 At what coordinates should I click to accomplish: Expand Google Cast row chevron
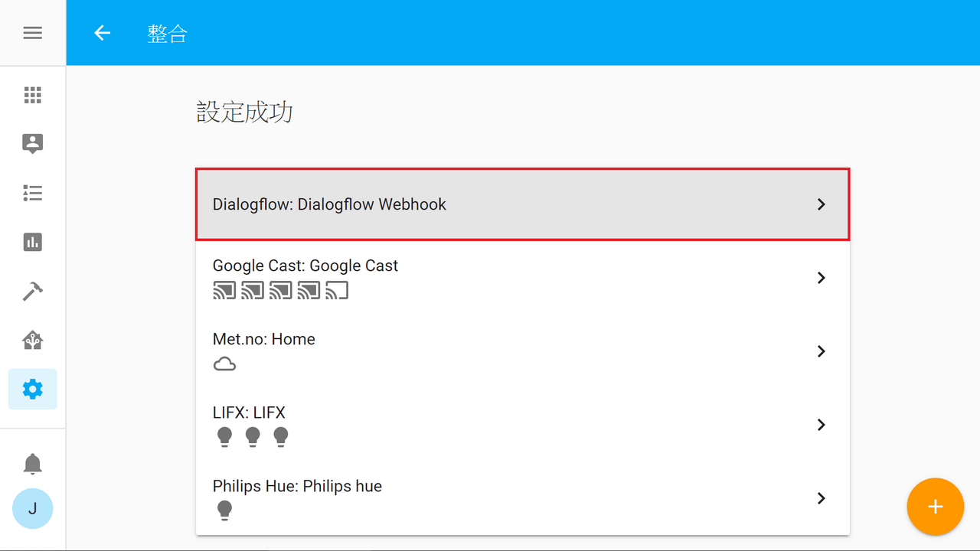tap(821, 278)
